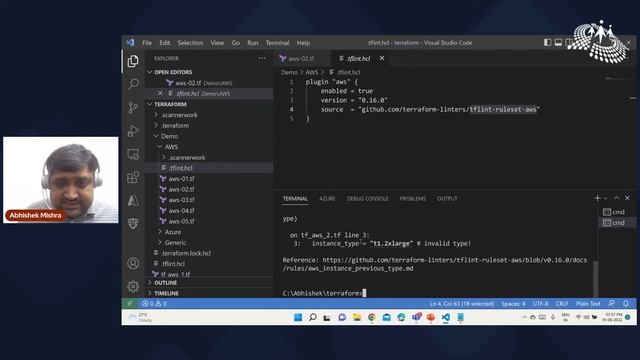
Task: Close the .tflint.hcl editor tab
Action: [382, 58]
